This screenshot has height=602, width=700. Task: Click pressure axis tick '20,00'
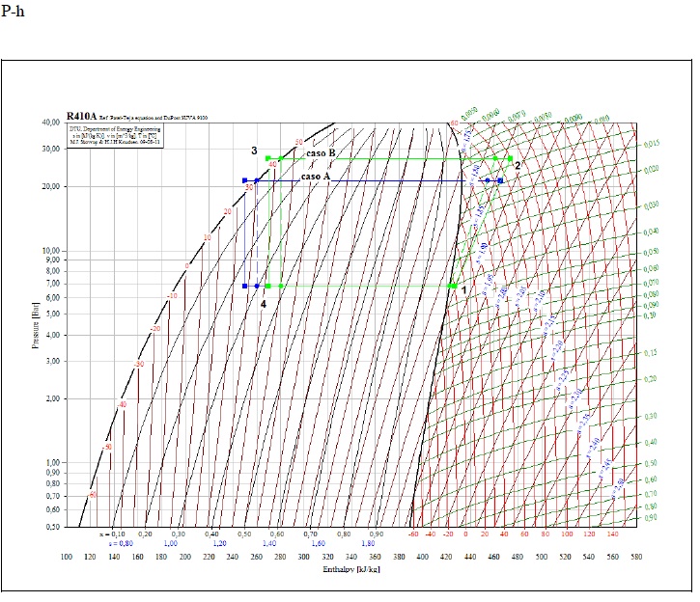pos(51,186)
